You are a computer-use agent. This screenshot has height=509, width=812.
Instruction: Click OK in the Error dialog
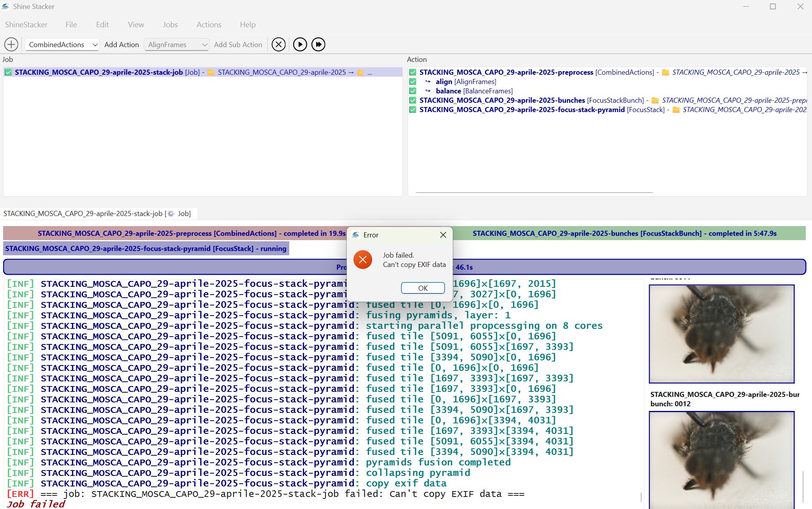(x=423, y=288)
